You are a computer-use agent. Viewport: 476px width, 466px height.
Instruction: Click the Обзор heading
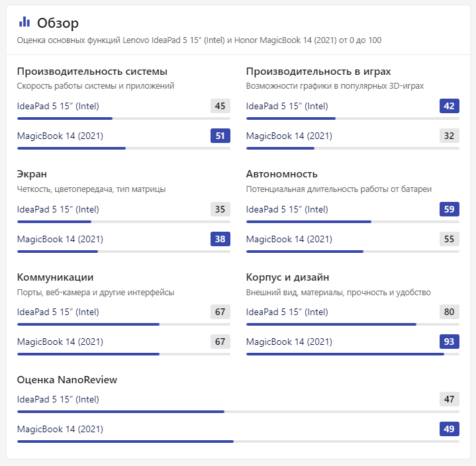pyautogui.click(x=58, y=23)
